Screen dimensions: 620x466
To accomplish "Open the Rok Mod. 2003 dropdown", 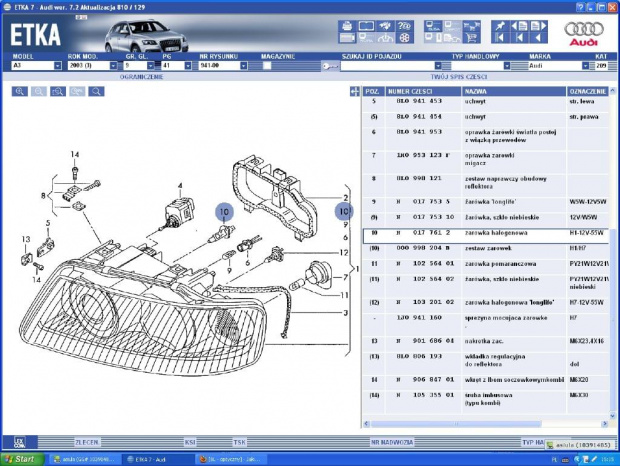I will pyautogui.click(x=113, y=66).
